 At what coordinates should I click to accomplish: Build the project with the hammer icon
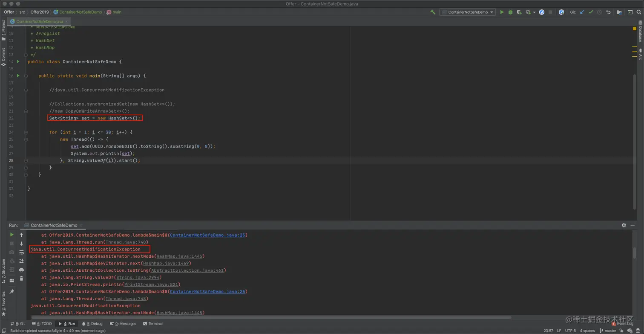coord(433,12)
